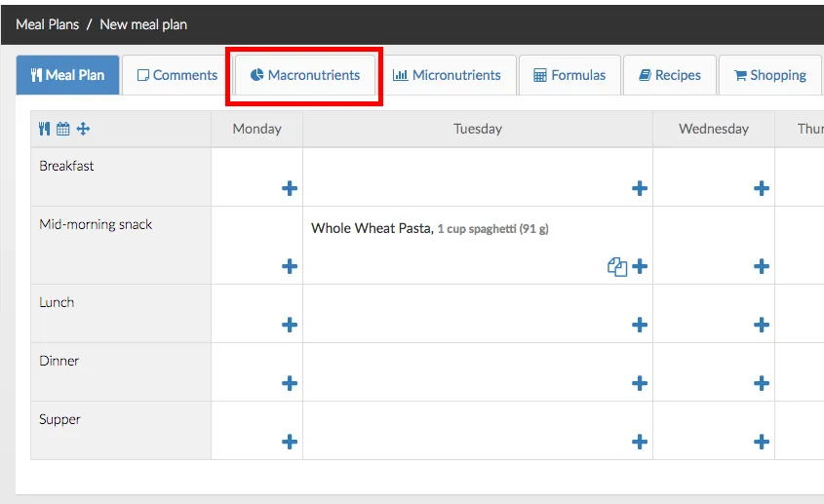Click the Whole Wheat Pasta food entry
The height and width of the screenshot is (504, 824).
[x=371, y=228]
